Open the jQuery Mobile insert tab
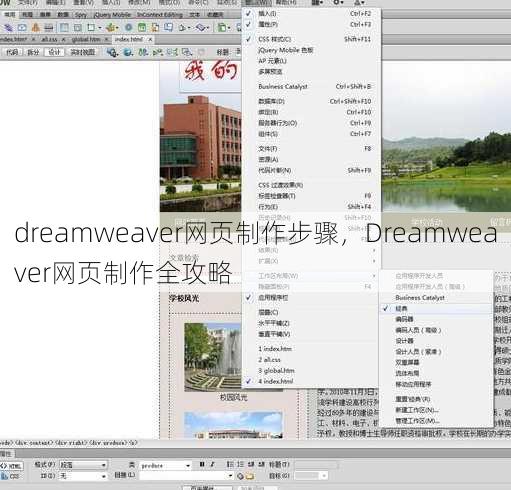Screen dimensions: 511x490 tap(112, 15)
